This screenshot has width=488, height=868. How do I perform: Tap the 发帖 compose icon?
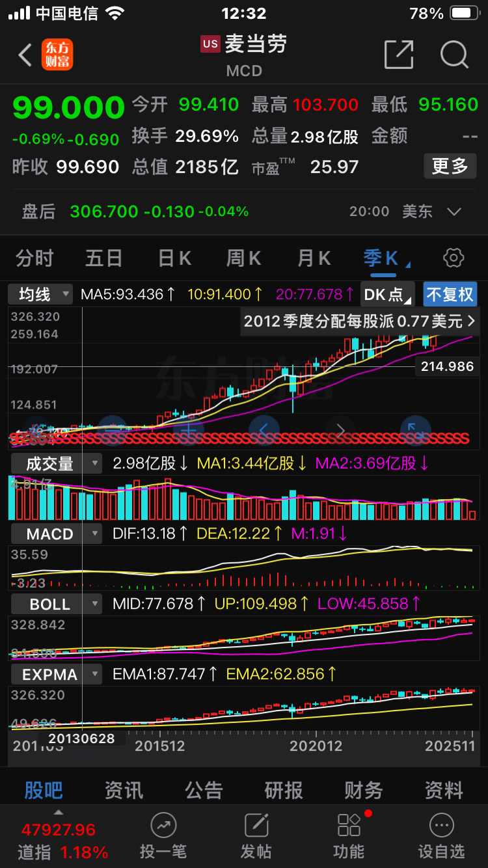pos(256,826)
